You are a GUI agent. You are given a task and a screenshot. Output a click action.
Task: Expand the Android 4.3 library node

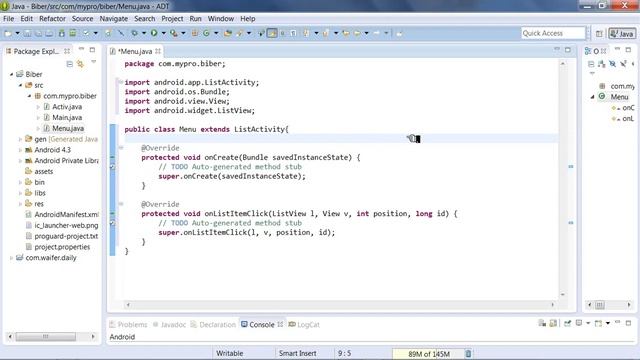coord(20,150)
